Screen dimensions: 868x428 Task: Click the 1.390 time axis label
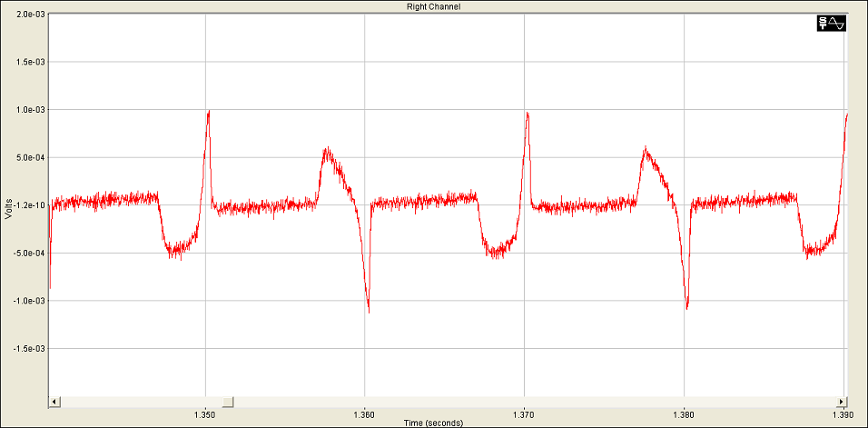(x=843, y=414)
